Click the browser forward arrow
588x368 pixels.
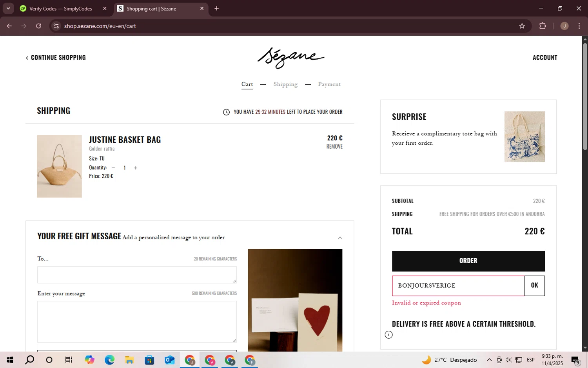(24, 26)
